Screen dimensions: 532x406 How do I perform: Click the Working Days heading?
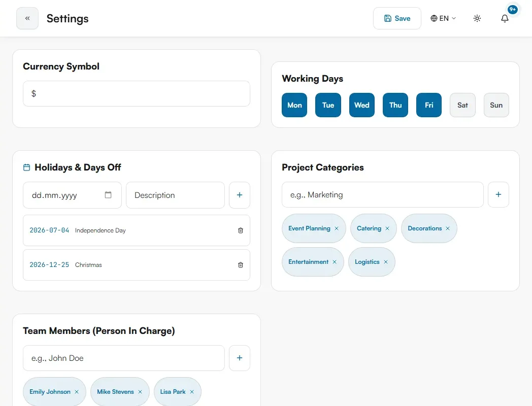coord(313,79)
